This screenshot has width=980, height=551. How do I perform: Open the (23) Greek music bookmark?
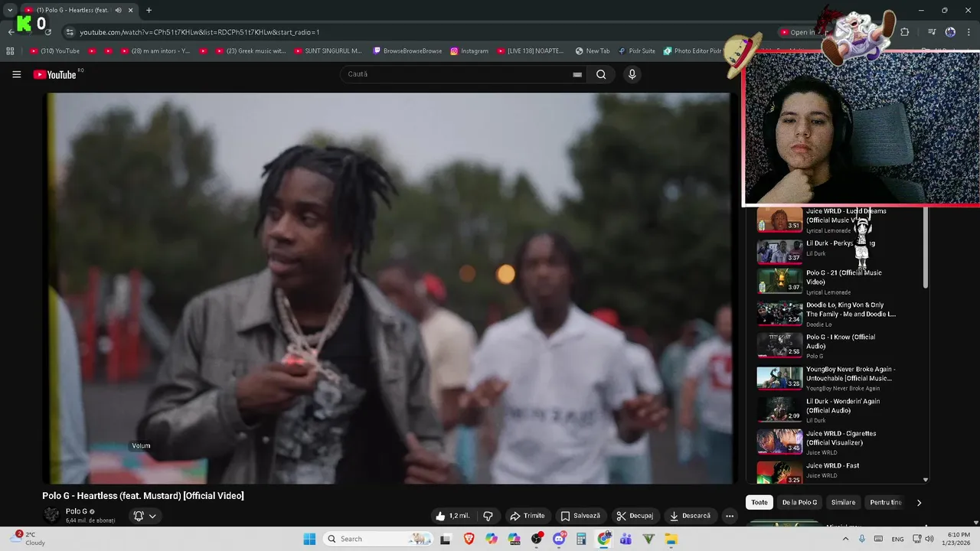point(250,51)
